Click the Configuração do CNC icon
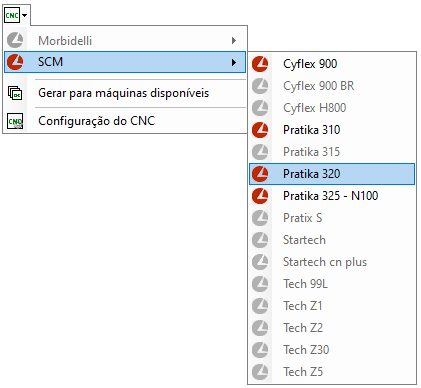 click(x=15, y=121)
